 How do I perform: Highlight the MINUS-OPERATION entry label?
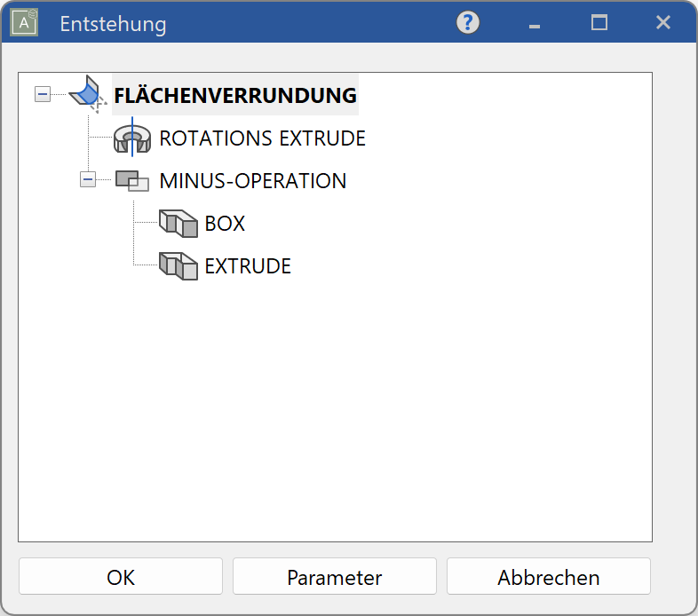point(252,181)
